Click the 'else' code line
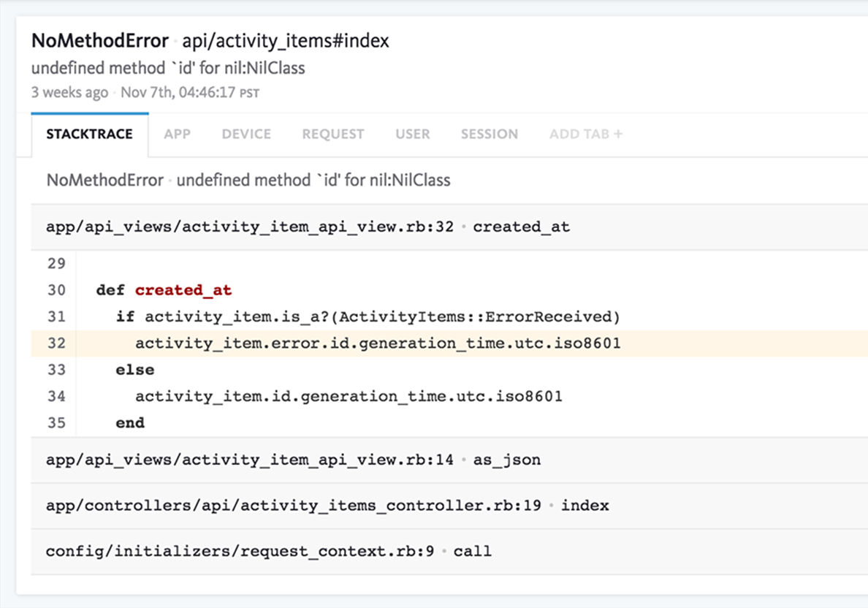The width and height of the screenshot is (868, 608). pos(135,370)
